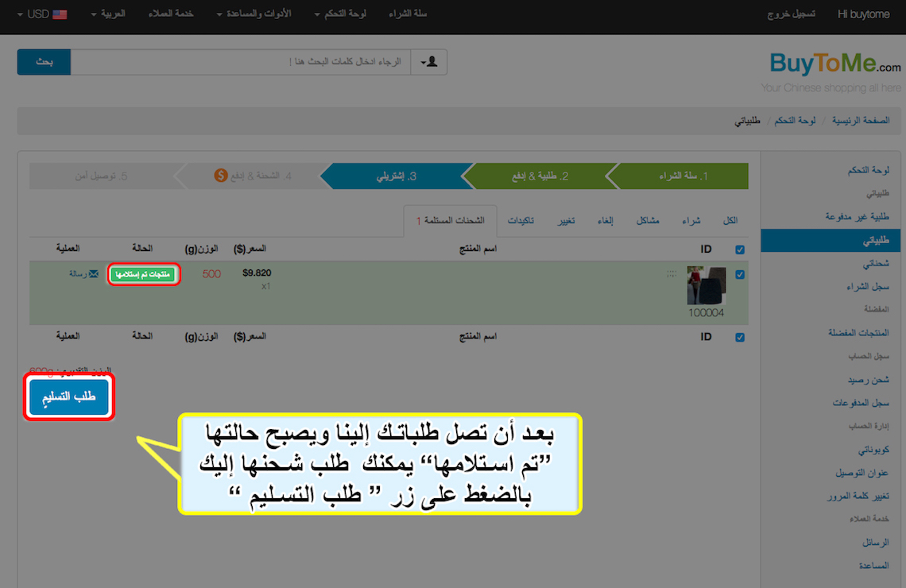The height and width of the screenshot is (588, 906).
Task: Click the user silhouette icon beside the search box
Action: point(429,62)
